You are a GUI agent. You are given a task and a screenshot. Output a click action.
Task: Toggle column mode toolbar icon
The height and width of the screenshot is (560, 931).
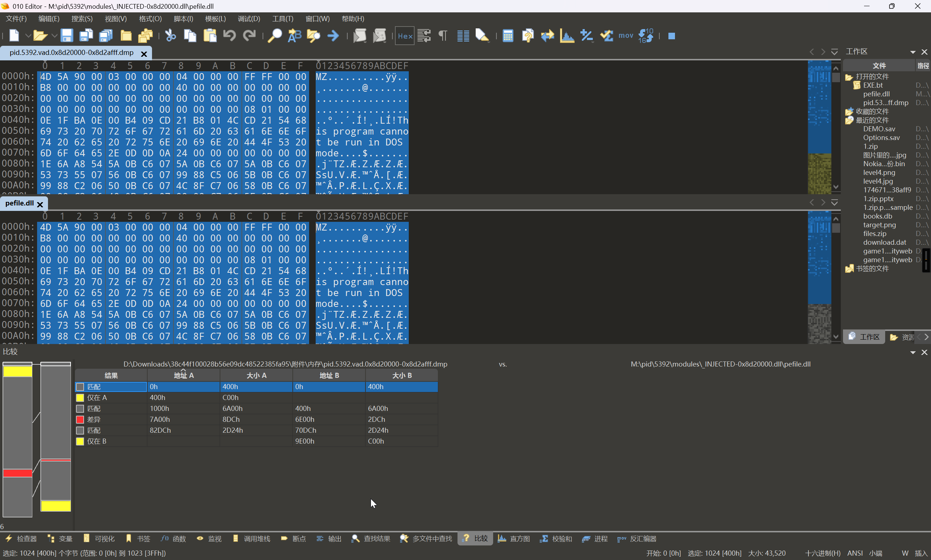(463, 36)
